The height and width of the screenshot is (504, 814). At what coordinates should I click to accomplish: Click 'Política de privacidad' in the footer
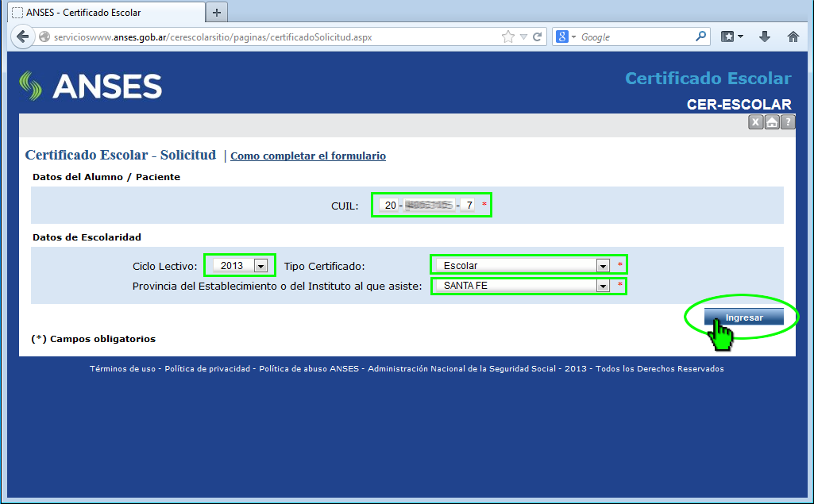(207, 368)
